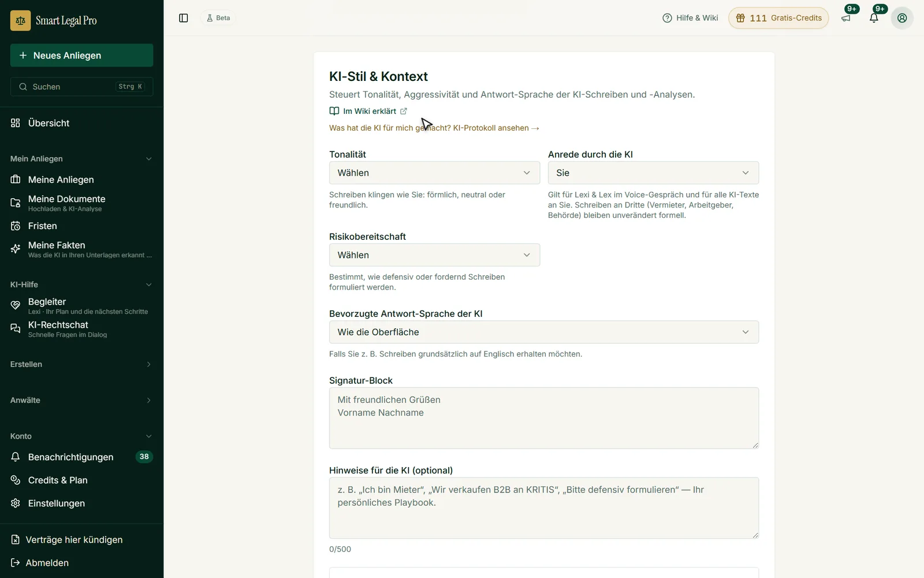This screenshot has width=924, height=578.
Task: Collapse the Konto sidebar section
Action: (81, 436)
